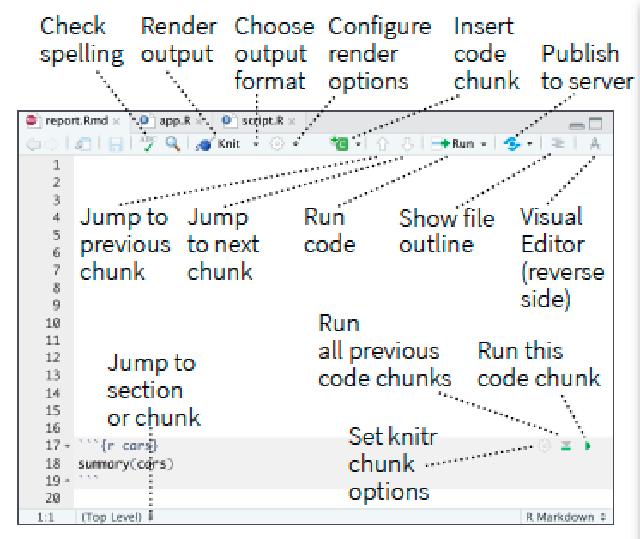Show the file outline with the lines icon
The height and width of the screenshot is (539, 640).
[558, 143]
